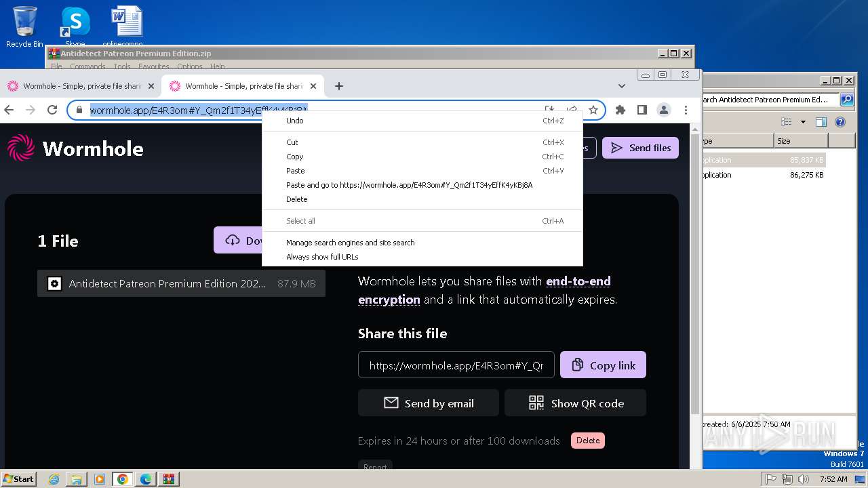
Task: Choose Copy in the context menu
Action: pyautogui.click(x=422, y=157)
